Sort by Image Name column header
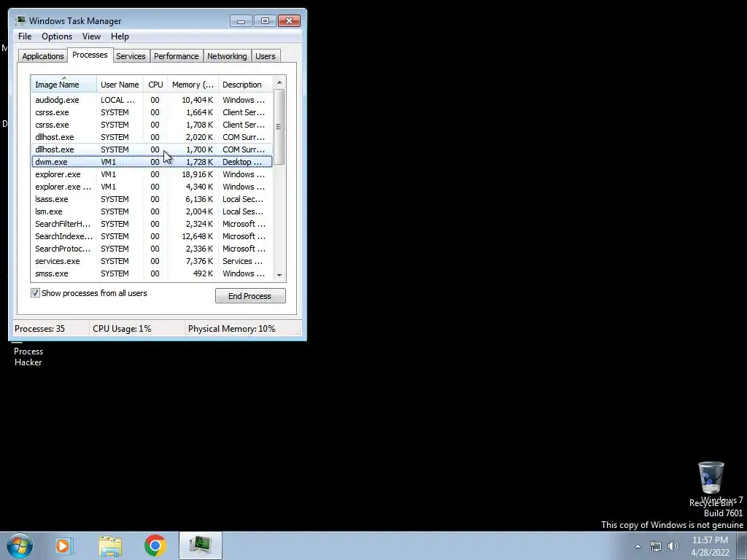747x560 pixels. tap(64, 85)
